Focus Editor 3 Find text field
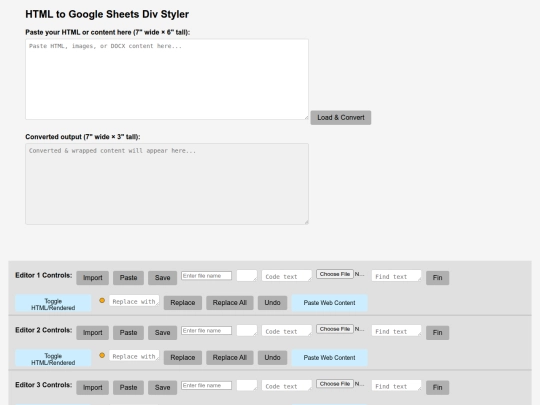The width and height of the screenshot is (540, 405). click(396, 386)
